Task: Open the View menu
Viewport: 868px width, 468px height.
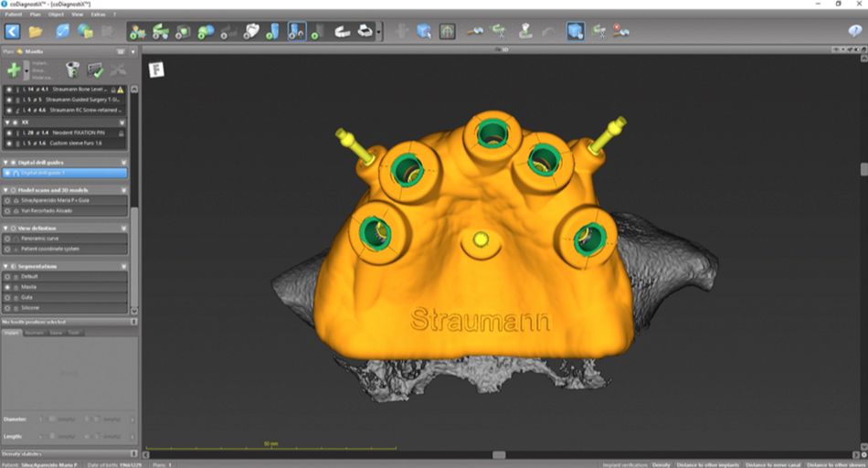Action: pyautogui.click(x=78, y=15)
